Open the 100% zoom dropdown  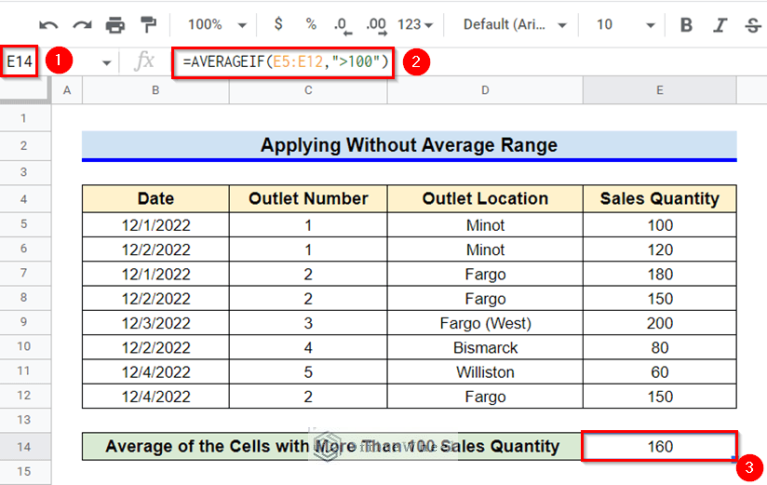pos(217,24)
